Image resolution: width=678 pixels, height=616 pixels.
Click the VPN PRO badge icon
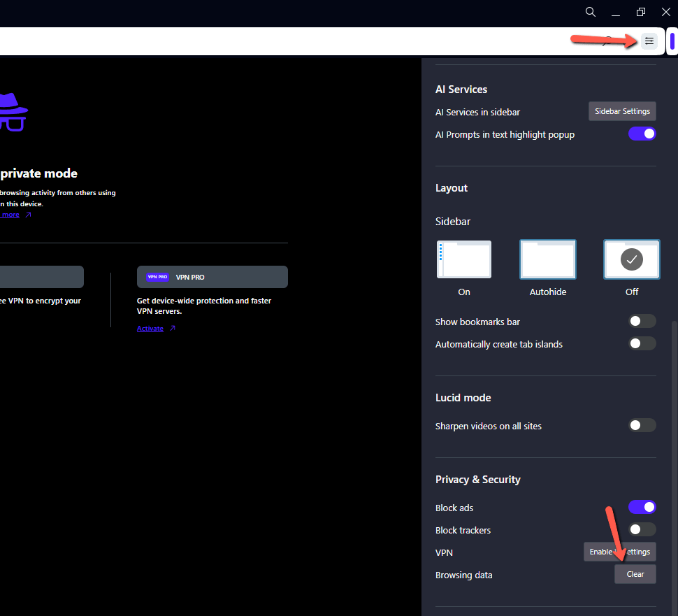(157, 276)
